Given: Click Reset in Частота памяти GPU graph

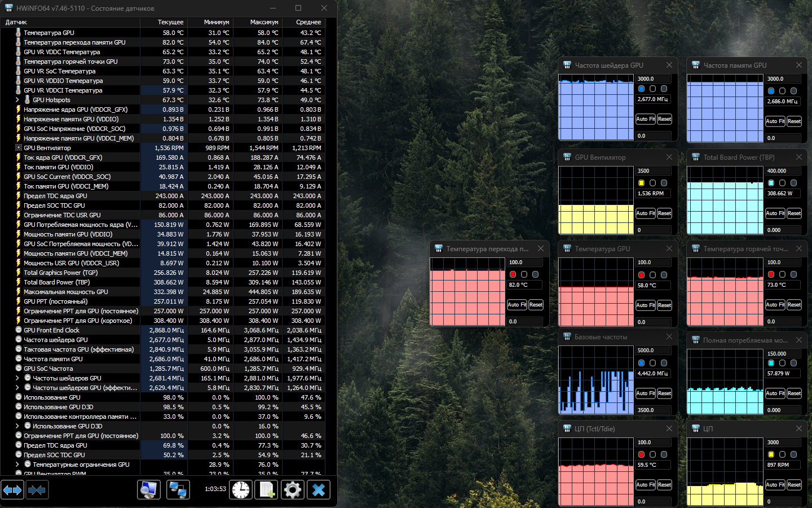Looking at the screenshot, I should click(x=794, y=121).
